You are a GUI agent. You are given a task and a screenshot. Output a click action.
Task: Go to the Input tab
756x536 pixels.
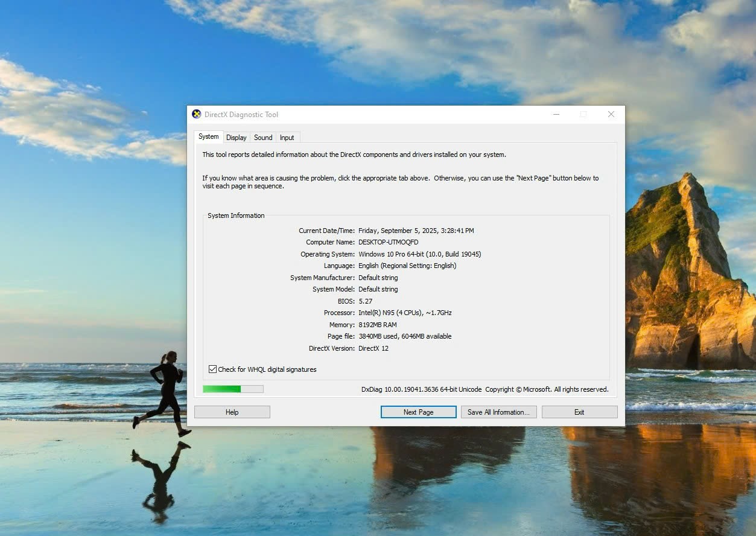click(x=287, y=138)
